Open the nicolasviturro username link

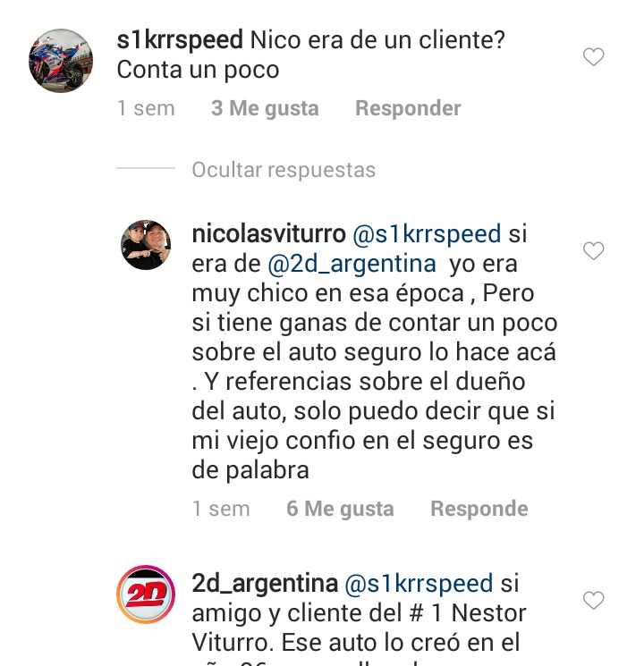tap(268, 233)
